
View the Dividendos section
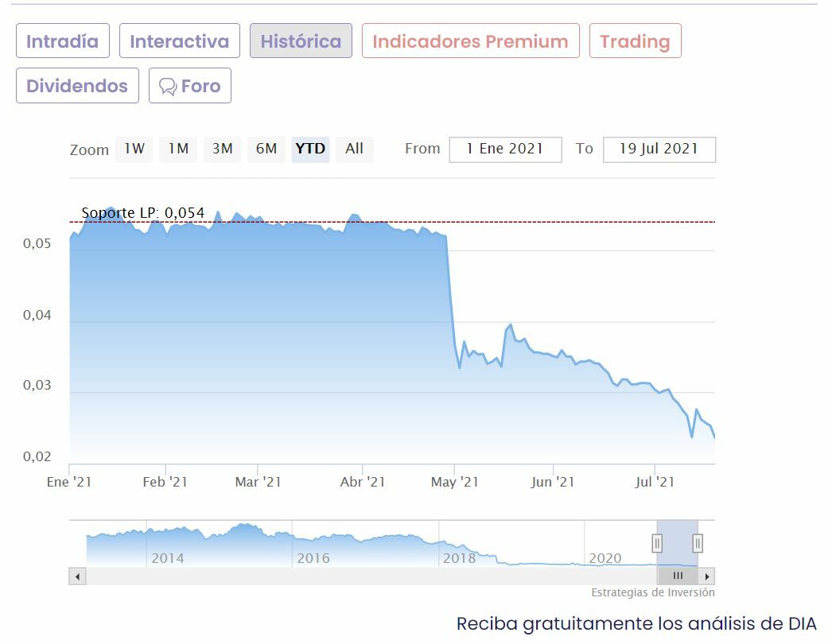[77, 86]
